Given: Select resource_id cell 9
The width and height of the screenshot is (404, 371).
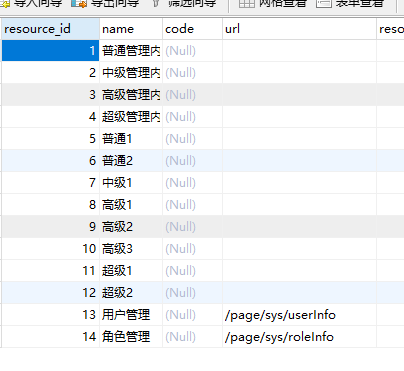Looking at the screenshot, I should coord(50,227).
